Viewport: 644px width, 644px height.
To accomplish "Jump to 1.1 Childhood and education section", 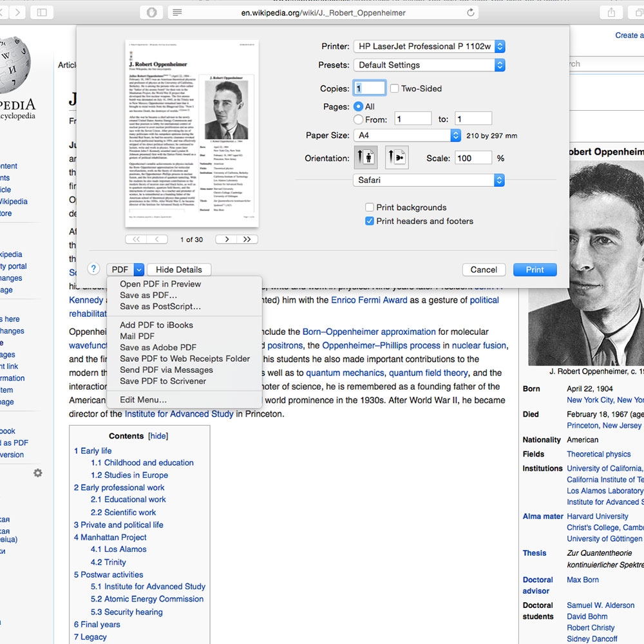I will pyautogui.click(x=142, y=462).
